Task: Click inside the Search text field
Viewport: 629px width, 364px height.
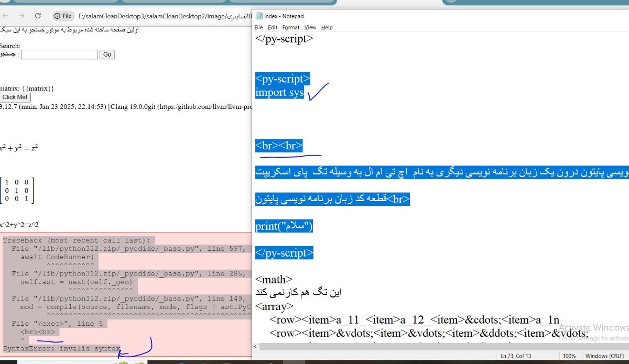Action: (x=59, y=54)
